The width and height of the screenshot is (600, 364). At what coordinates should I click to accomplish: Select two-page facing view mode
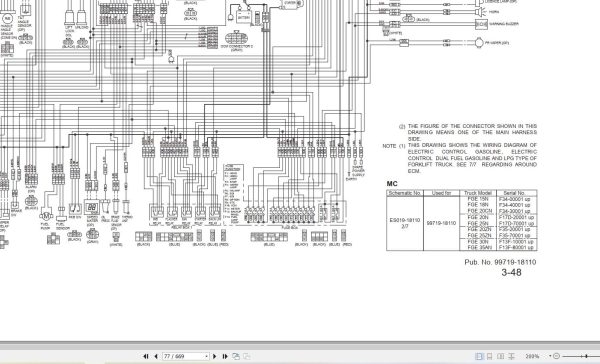click(x=500, y=356)
